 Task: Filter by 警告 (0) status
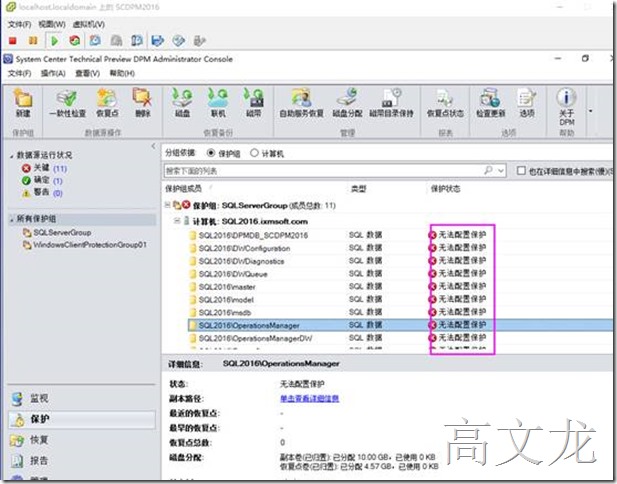pyautogui.click(x=42, y=193)
